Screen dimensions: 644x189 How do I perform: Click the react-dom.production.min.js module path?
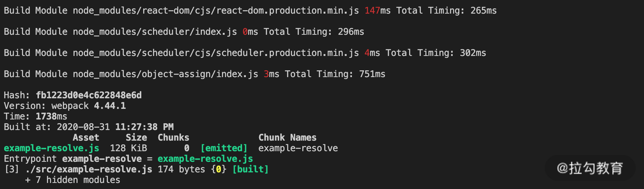pyautogui.click(x=216, y=11)
